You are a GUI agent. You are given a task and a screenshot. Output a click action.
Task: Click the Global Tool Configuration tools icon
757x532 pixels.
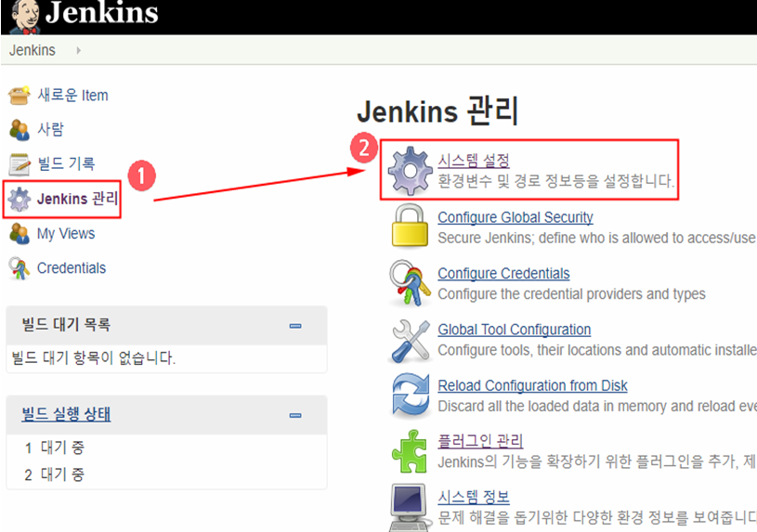click(411, 341)
